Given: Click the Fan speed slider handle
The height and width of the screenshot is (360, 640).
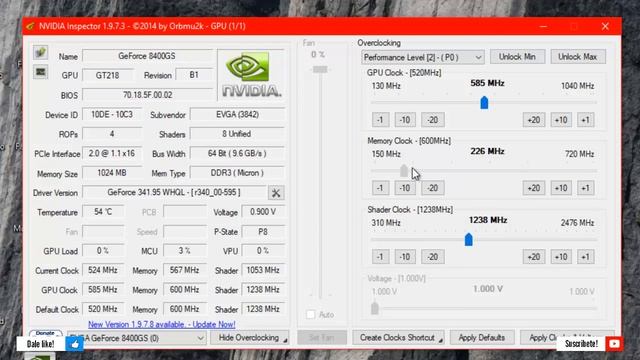Looking at the screenshot, I should point(320,69).
